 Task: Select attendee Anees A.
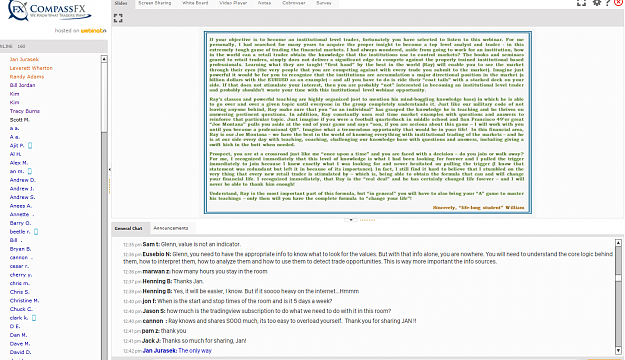(x=21, y=206)
